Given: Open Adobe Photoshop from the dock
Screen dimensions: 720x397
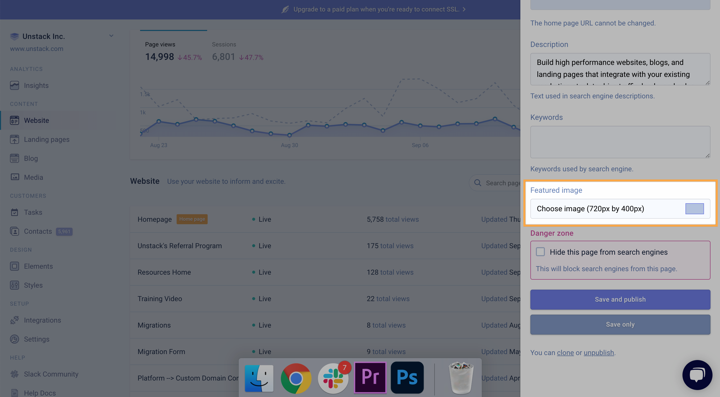Looking at the screenshot, I should (x=407, y=378).
